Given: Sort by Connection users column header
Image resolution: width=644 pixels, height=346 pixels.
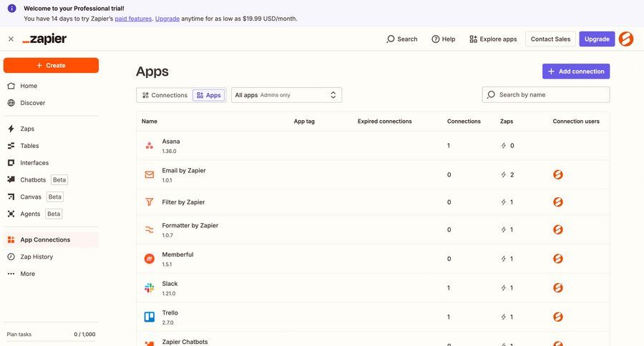Looking at the screenshot, I should [576, 122].
